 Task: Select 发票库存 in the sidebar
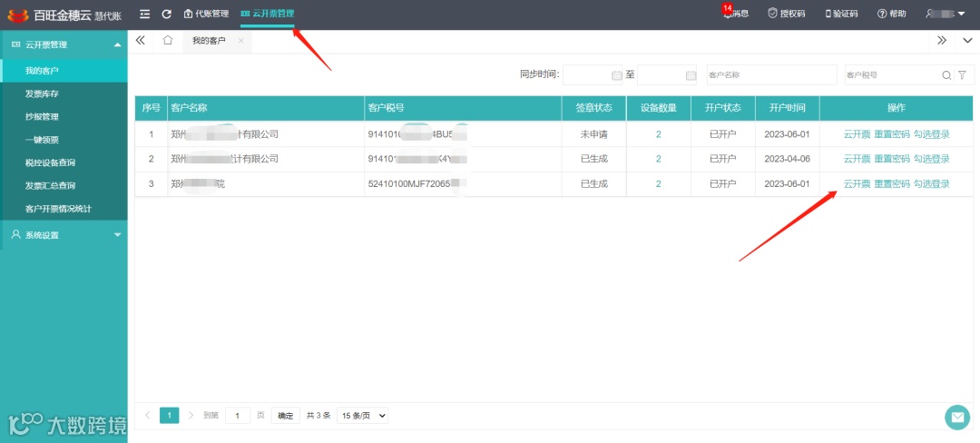(64, 94)
